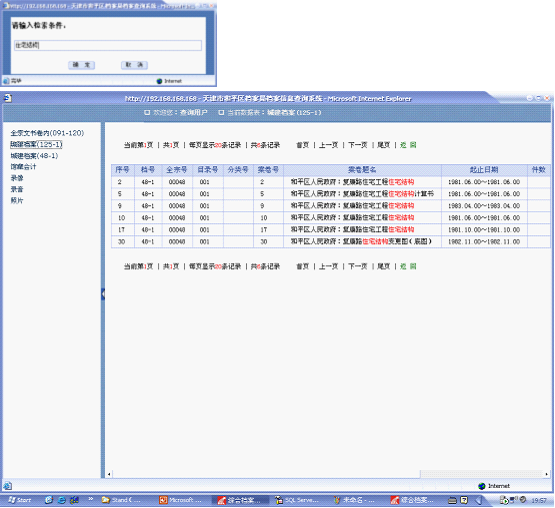Expand the quick launch chevron arrows
This screenshot has width=555, height=508.
(x=91, y=499)
